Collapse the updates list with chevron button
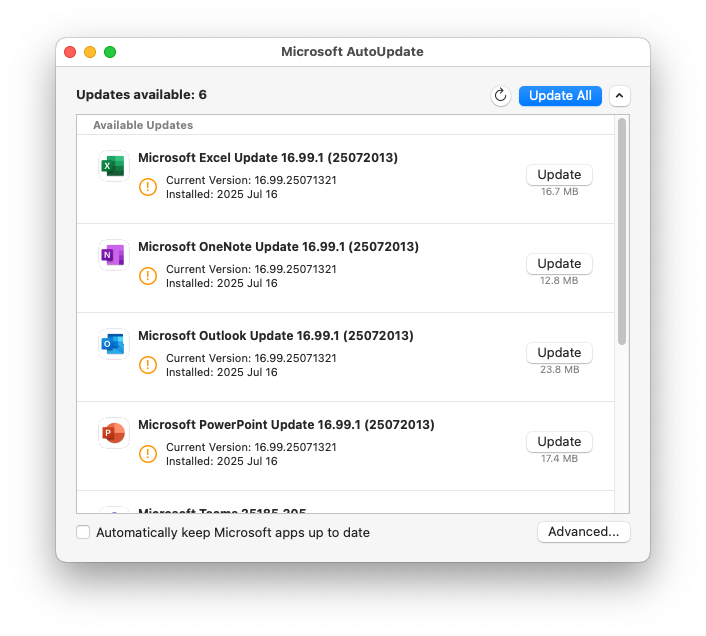Viewport: 706px width, 636px height. click(620, 96)
